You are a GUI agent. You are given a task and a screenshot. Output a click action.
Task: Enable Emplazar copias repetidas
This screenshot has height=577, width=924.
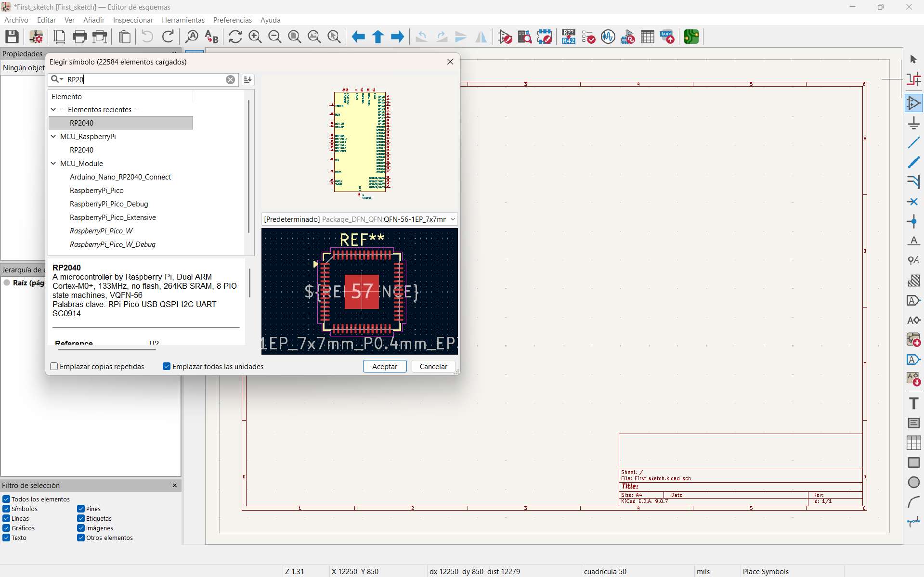(x=54, y=366)
